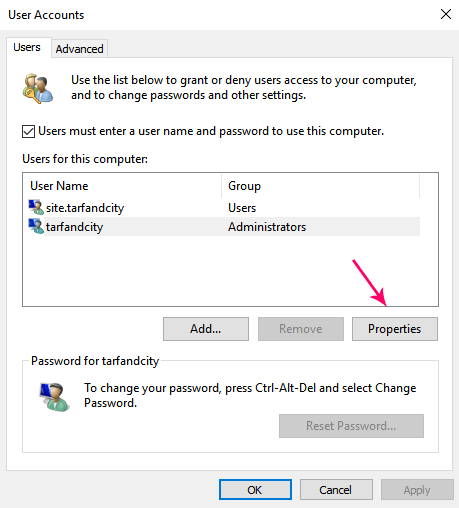
Task: Close the User Accounts dialog window
Action: tap(446, 14)
